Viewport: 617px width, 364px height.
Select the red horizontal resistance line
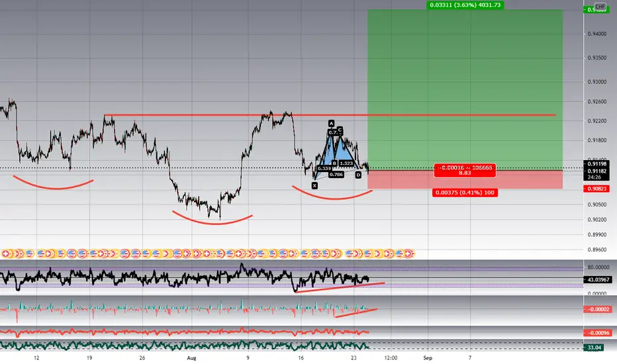point(330,115)
